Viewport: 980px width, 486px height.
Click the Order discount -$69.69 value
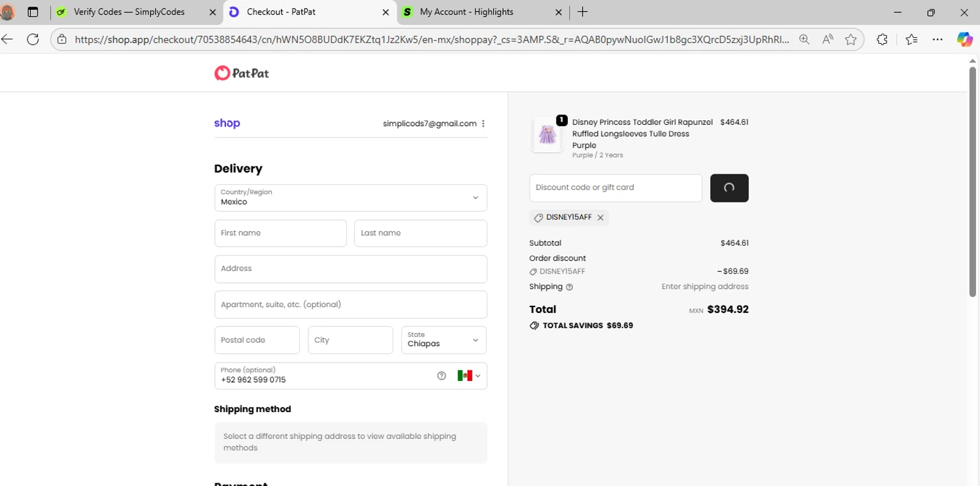point(732,271)
